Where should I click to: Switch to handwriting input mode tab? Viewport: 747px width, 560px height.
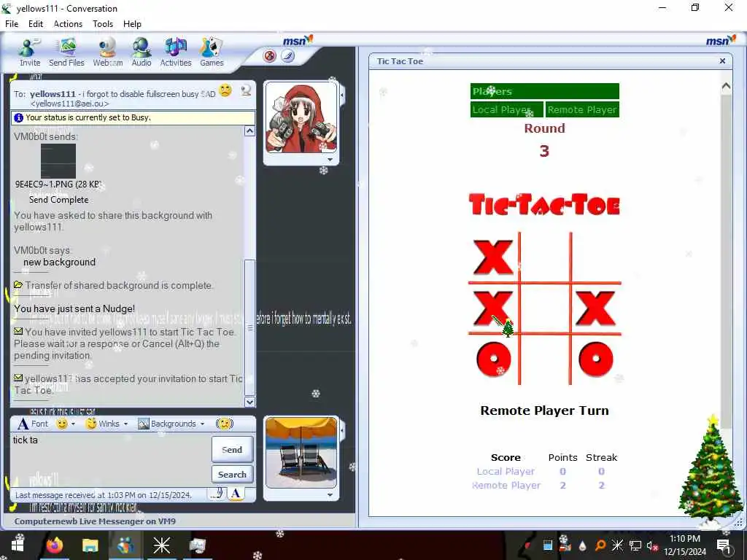pyautogui.click(x=217, y=494)
